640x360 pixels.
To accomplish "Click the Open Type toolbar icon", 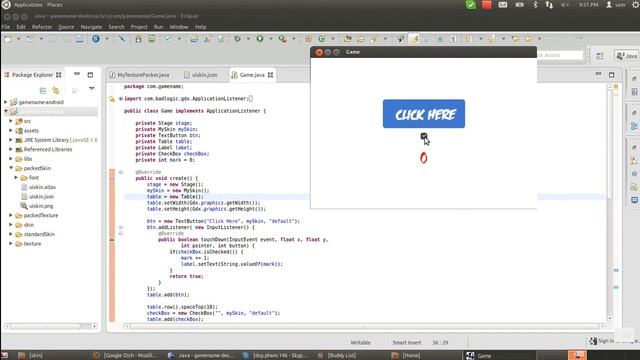I will tap(348, 39).
